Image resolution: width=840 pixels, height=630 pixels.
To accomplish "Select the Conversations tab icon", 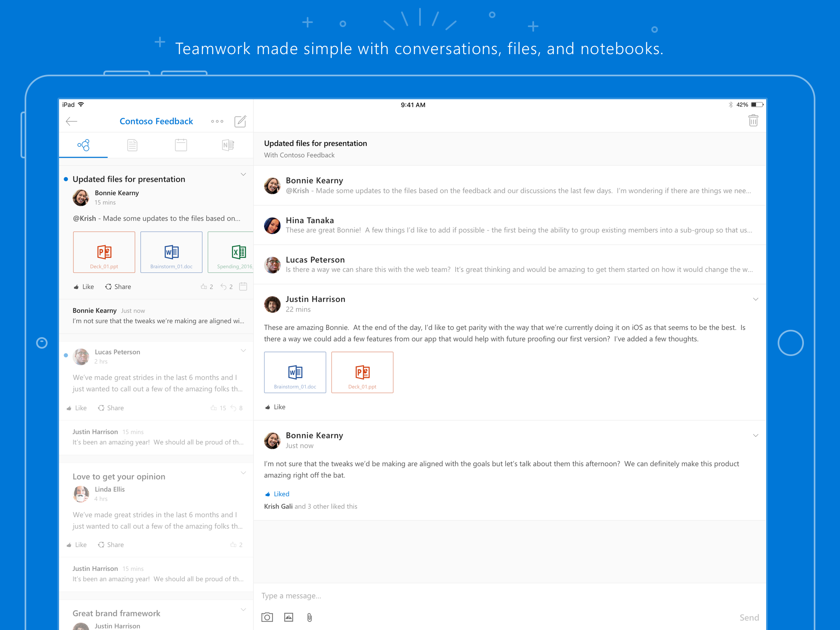I will click(83, 145).
